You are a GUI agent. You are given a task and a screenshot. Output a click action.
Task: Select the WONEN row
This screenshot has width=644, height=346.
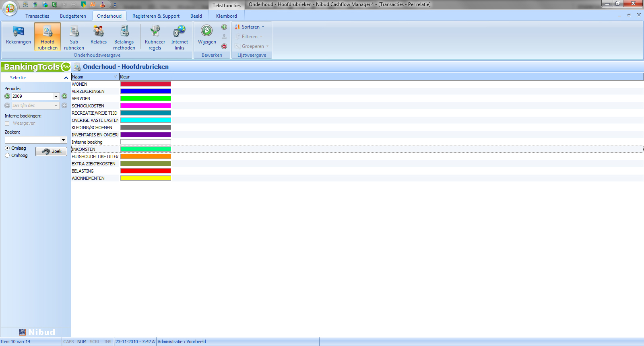click(357, 84)
